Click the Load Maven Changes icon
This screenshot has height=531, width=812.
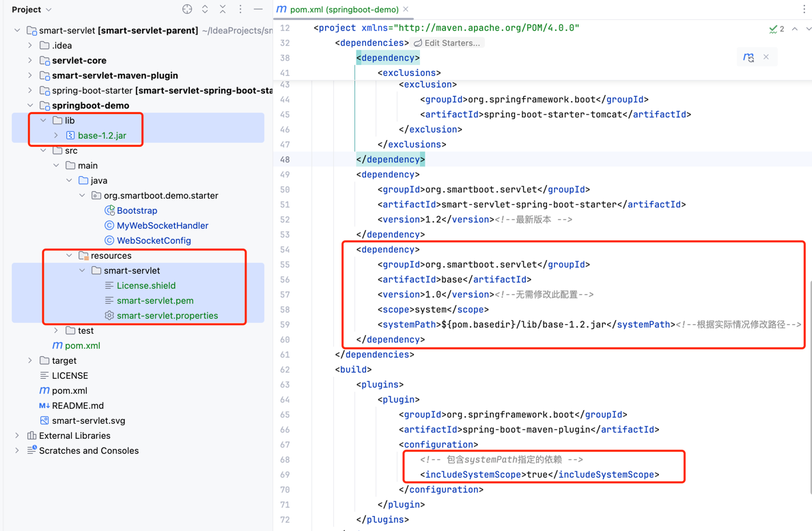(748, 57)
